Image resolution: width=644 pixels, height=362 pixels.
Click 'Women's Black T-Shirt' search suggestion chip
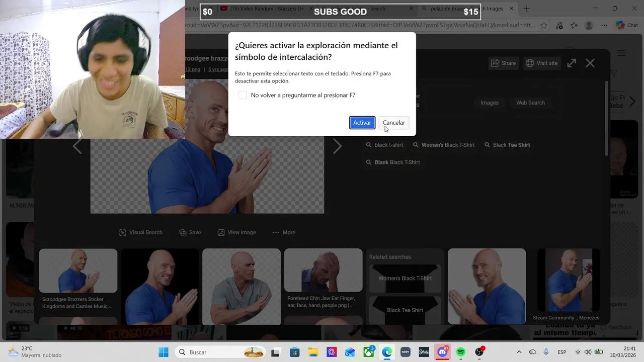click(444, 145)
